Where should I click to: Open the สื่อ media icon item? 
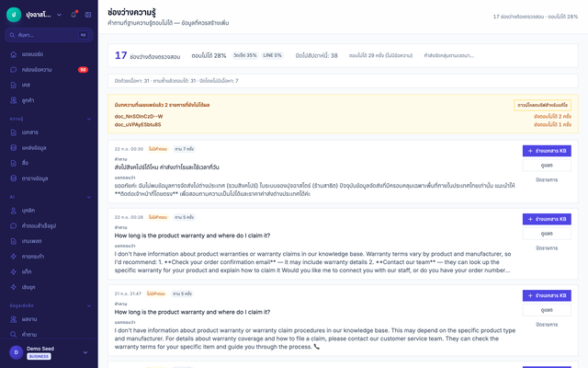(x=14, y=163)
